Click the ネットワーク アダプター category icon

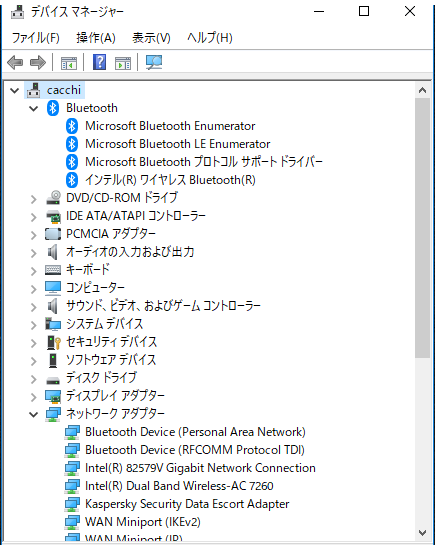tap(53, 414)
